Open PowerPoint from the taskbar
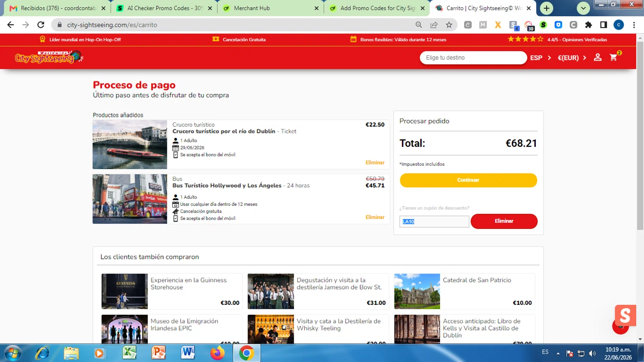The width and height of the screenshot is (644, 362). pyautogui.click(x=158, y=353)
